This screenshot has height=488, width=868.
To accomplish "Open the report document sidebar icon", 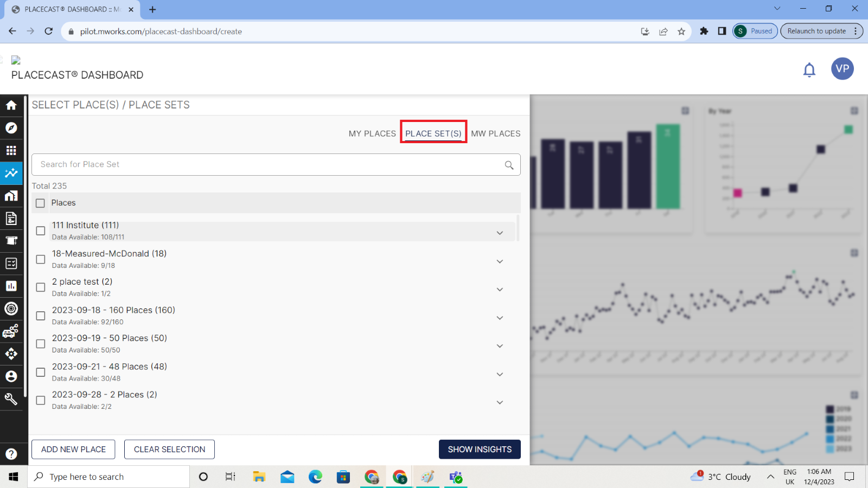I will (x=11, y=219).
